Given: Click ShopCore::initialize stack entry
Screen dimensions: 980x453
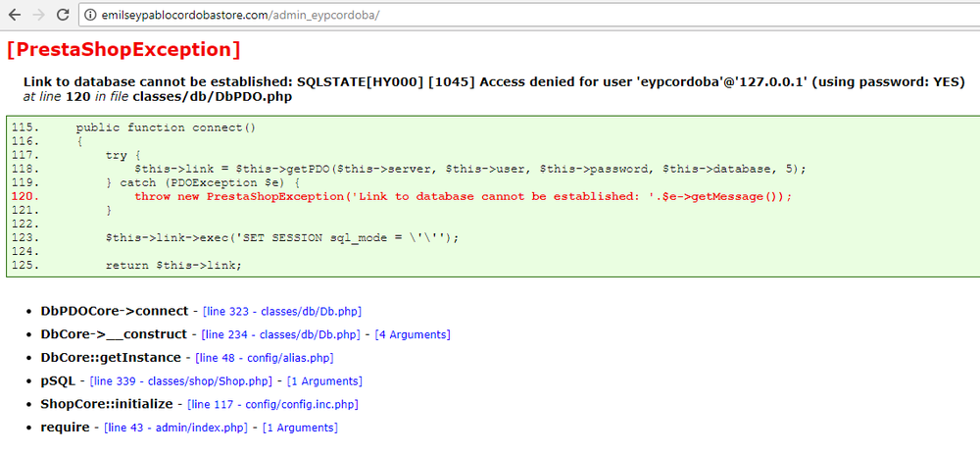Looking at the screenshot, I should coord(107,404).
